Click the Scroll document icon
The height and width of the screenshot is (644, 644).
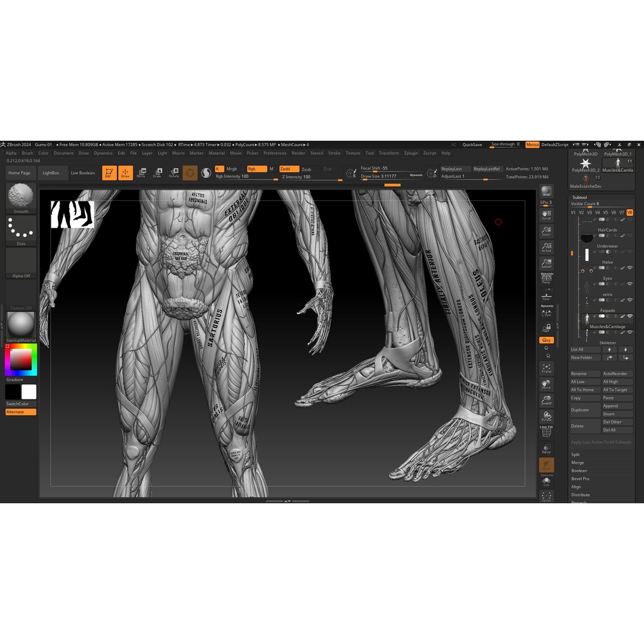point(546,215)
